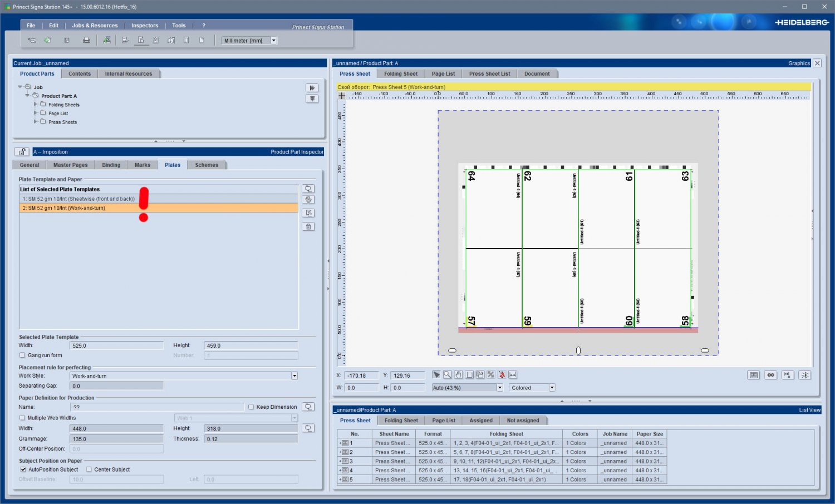The width and height of the screenshot is (835, 504).
Task: Click the measure distance tool icon
Action: coord(513,375)
